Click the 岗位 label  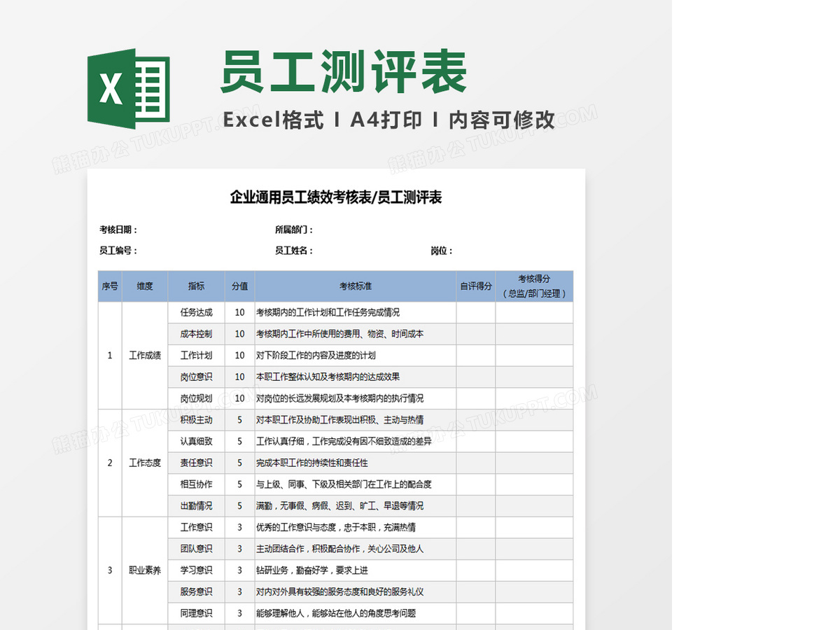[442, 251]
